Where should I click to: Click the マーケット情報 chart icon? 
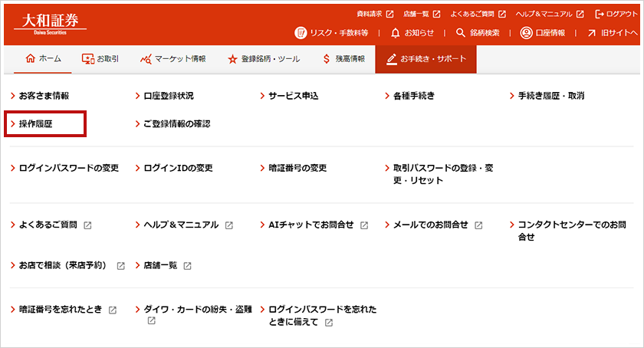click(146, 59)
